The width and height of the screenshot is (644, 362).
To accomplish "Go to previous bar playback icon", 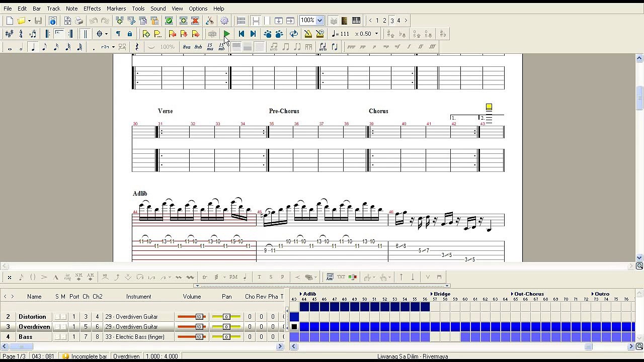I will [242, 34].
